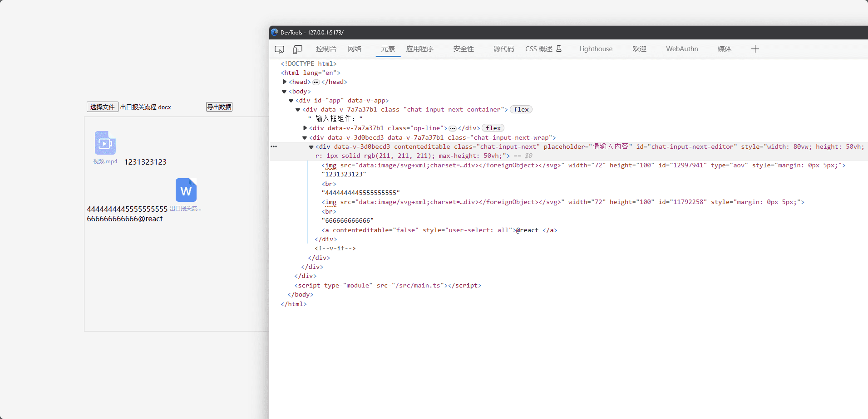
Task: Click the Word document icon in editor
Action: coord(186,190)
